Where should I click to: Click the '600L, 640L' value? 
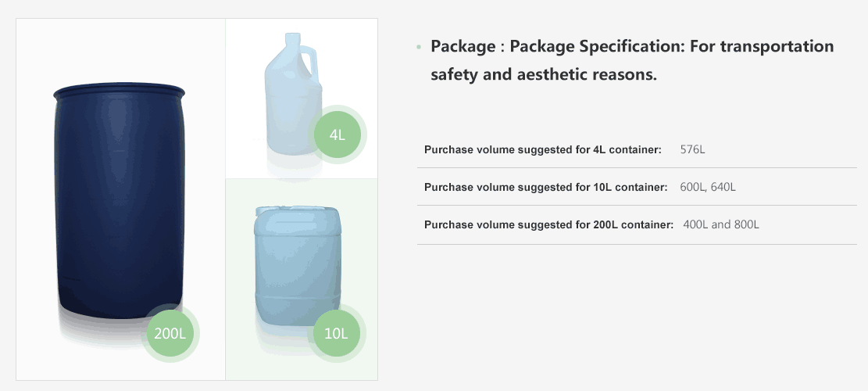[708, 187]
